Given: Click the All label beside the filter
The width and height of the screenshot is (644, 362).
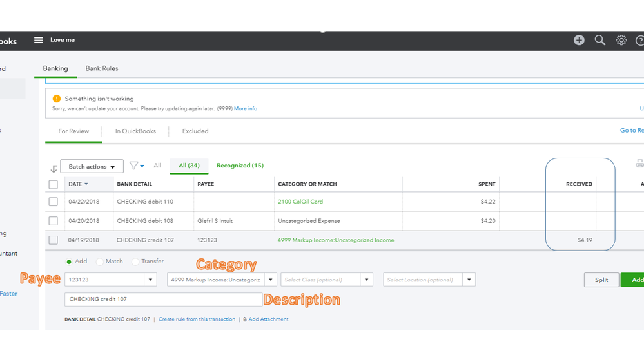Looking at the screenshot, I should tap(157, 166).
